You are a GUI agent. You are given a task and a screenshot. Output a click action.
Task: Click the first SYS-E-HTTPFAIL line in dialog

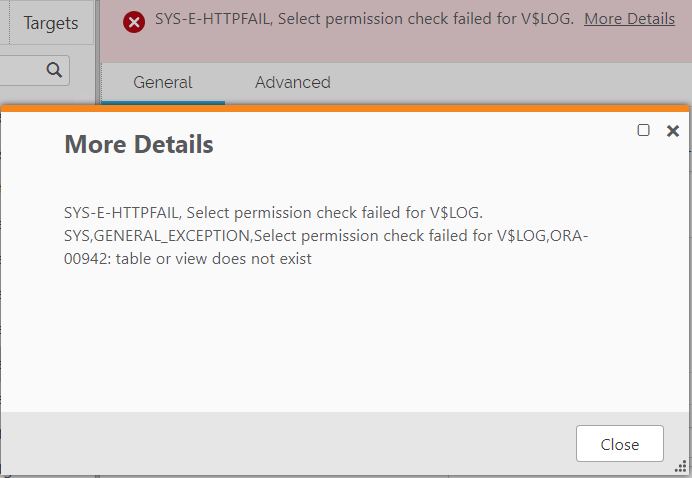(273, 212)
